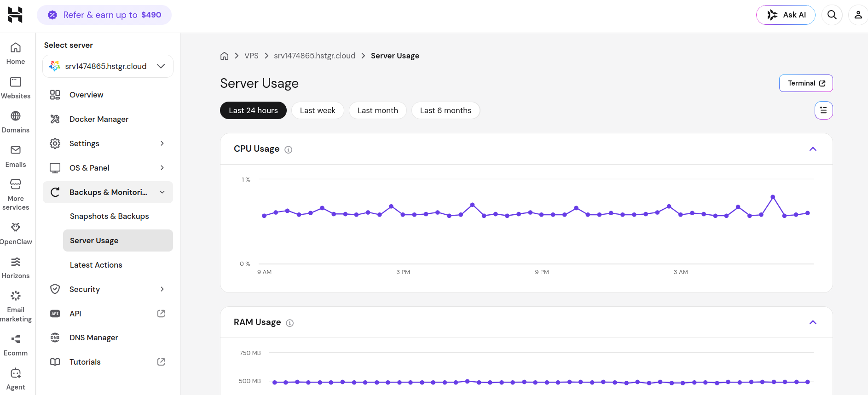Screen dimensions: 868x395
Task: Collapse the Backups & Monitoring chevron
Action: click(x=162, y=192)
